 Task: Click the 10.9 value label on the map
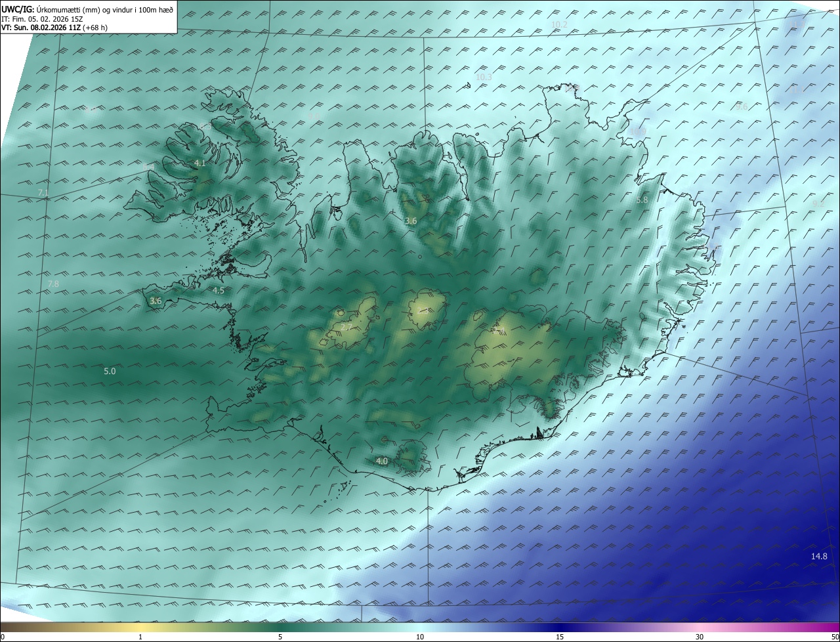coord(638,132)
